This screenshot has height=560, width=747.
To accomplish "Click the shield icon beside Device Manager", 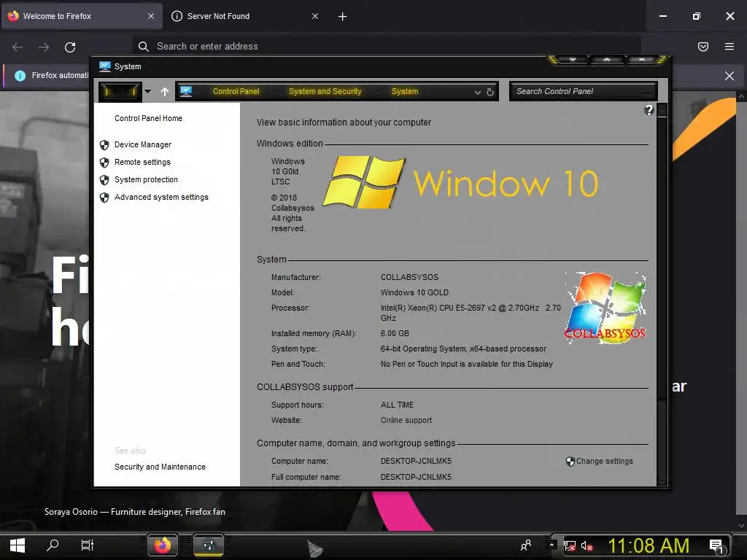I will 104,145.
